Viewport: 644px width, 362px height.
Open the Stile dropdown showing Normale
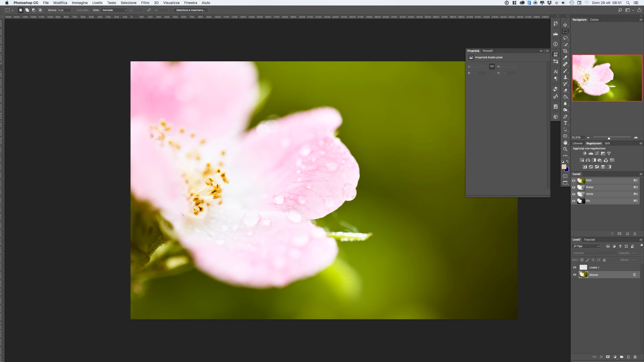coord(114,10)
